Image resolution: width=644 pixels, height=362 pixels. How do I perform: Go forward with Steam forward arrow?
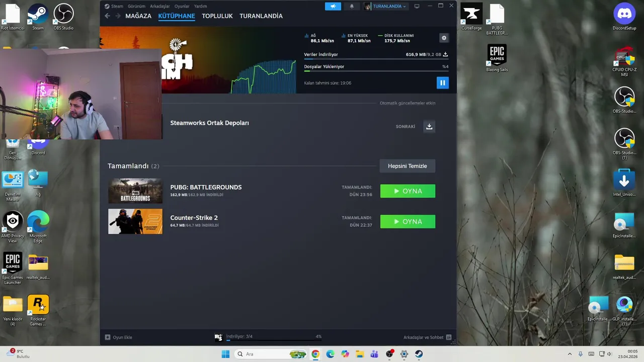click(118, 16)
